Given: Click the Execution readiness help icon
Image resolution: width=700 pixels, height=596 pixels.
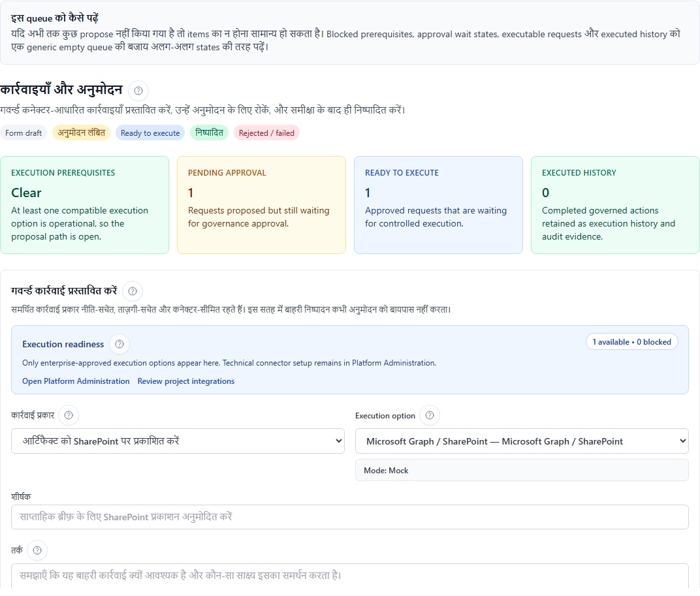Looking at the screenshot, I should [x=119, y=344].
